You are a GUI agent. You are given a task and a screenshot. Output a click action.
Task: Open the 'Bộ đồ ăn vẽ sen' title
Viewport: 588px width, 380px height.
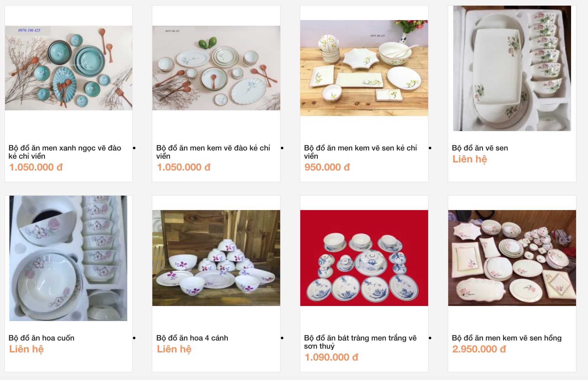click(480, 148)
